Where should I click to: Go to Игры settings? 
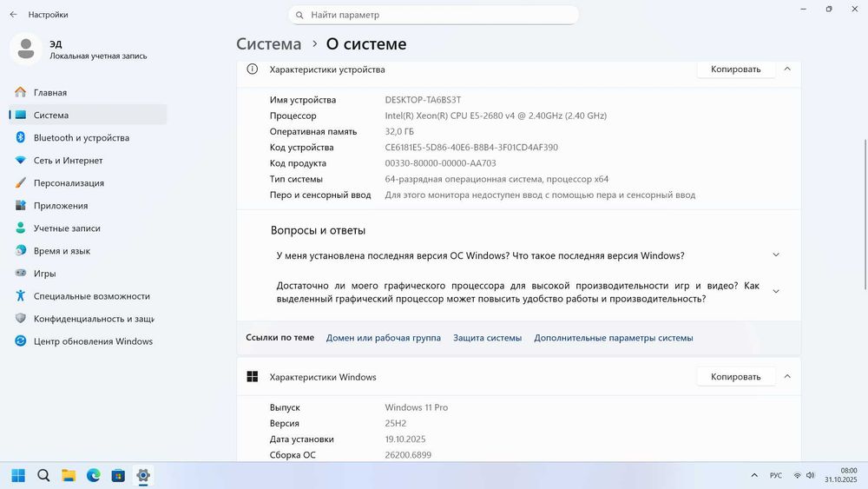(x=88, y=274)
